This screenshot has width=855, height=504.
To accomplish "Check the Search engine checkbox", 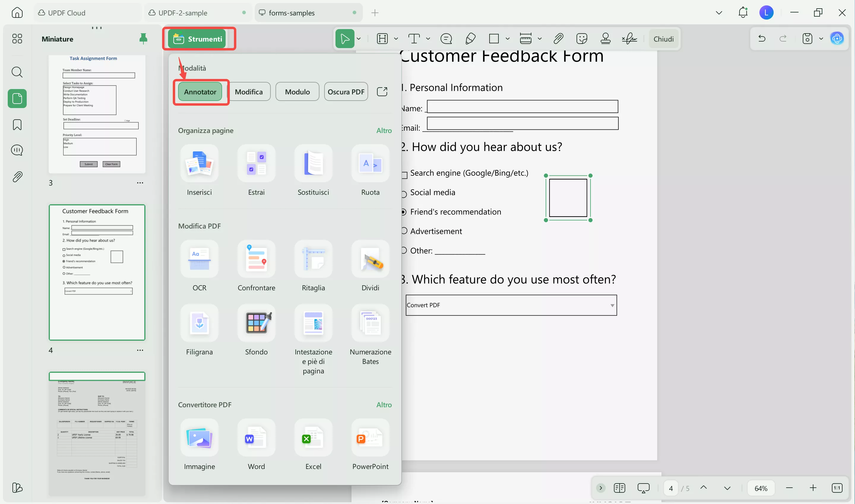I will pyautogui.click(x=404, y=175).
